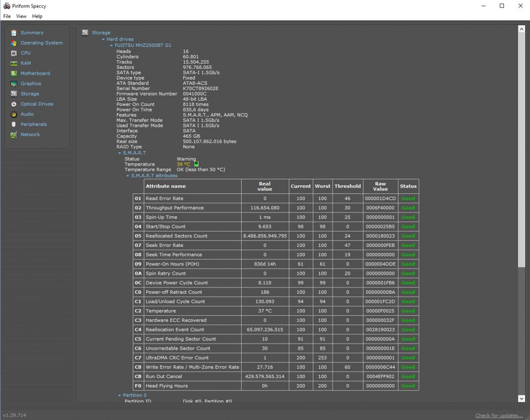Click the Real size 500.107.862.016 bytes value

click(x=209, y=141)
